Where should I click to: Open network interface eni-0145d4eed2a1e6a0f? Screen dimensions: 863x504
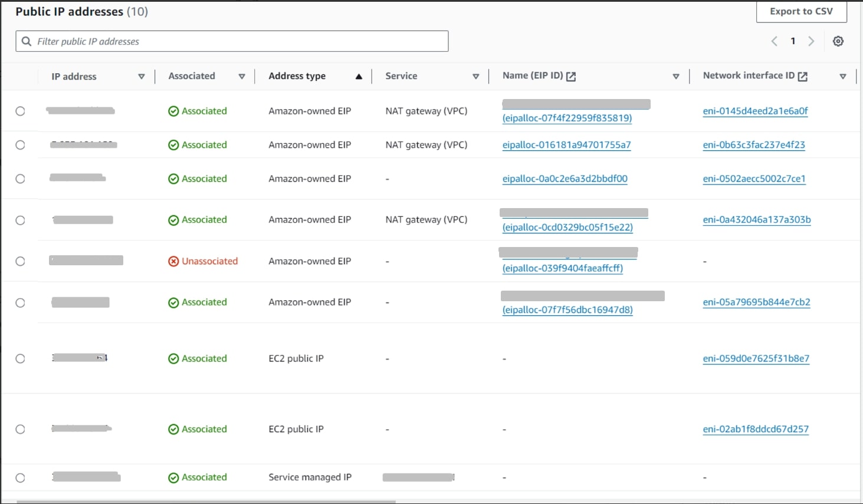[756, 111]
